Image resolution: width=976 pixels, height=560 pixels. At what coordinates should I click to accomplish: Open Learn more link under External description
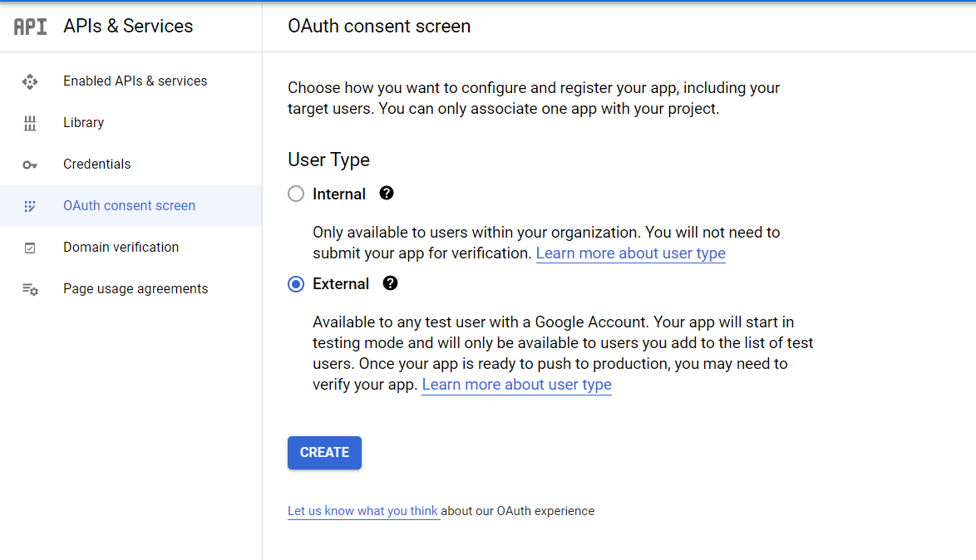click(516, 385)
